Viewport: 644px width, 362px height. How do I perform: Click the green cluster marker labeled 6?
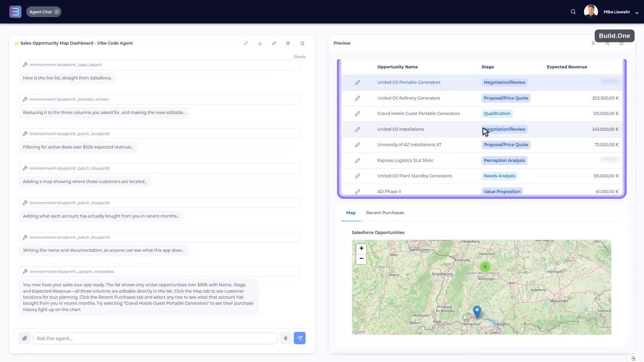pos(485,267)
